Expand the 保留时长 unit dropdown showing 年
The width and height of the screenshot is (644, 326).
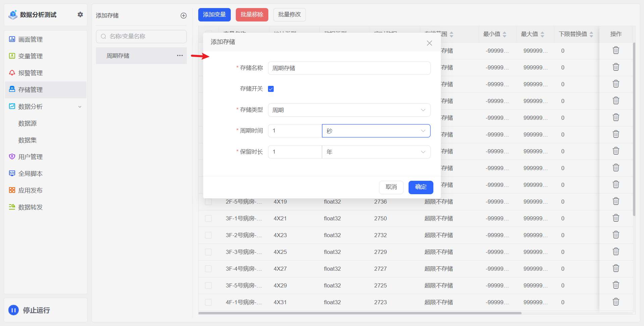pos(376,152)
